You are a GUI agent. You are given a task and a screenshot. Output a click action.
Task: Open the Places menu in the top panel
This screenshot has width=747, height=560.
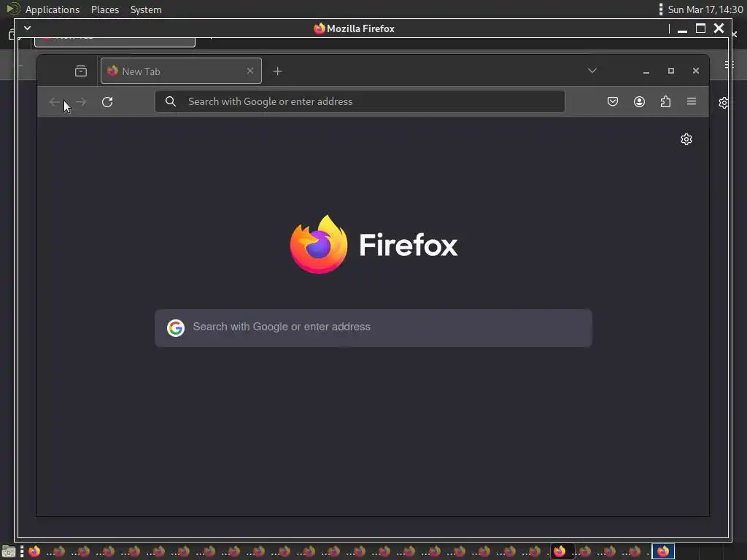[x=105, y=9]
